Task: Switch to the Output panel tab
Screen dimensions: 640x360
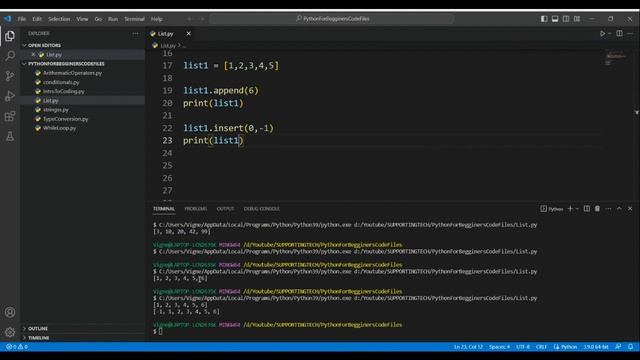Action: (x=225, y=209)
